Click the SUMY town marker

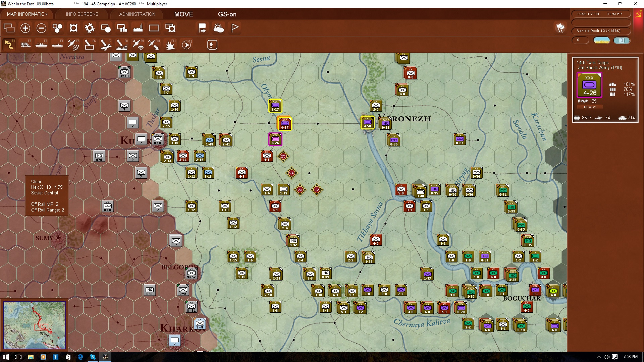point(58,238)
